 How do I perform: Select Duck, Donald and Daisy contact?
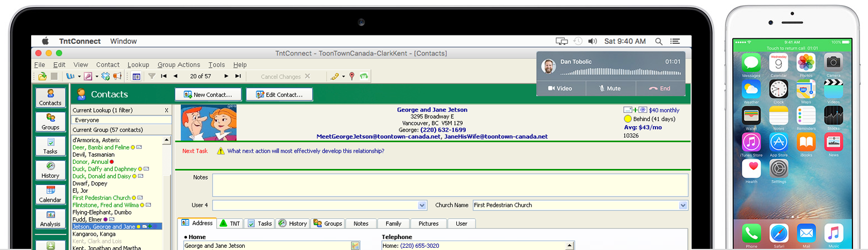click(101, 176)
